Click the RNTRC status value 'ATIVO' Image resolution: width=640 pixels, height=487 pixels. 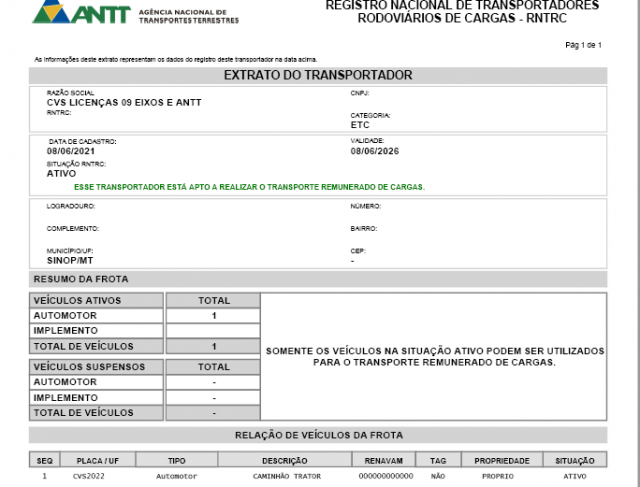click(61, 173)
